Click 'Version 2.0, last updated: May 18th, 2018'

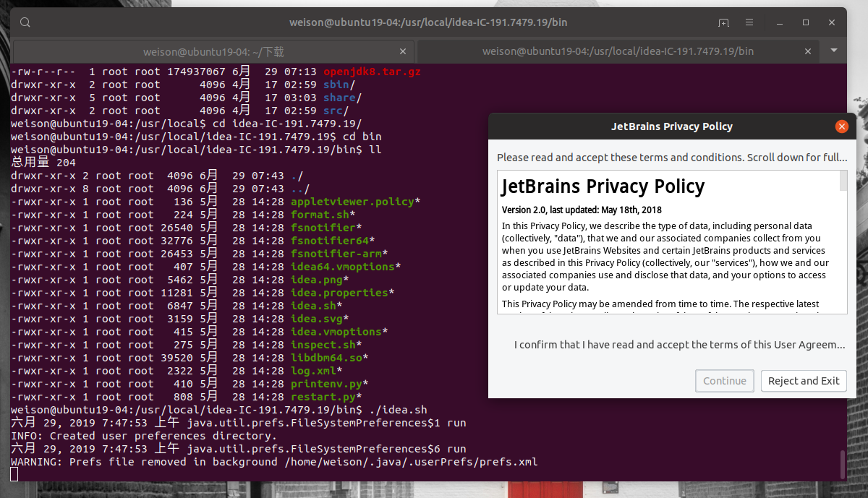[582, 210]
